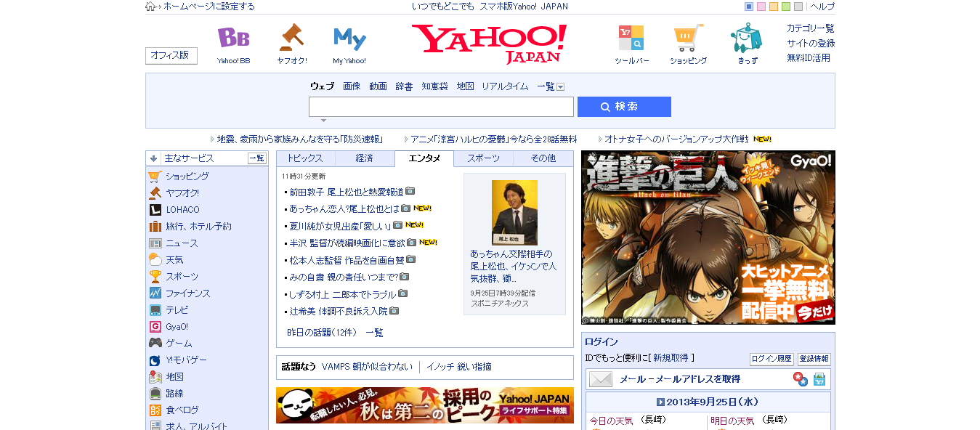
Task: Select the 画像 search category
Action: [352, 86]
